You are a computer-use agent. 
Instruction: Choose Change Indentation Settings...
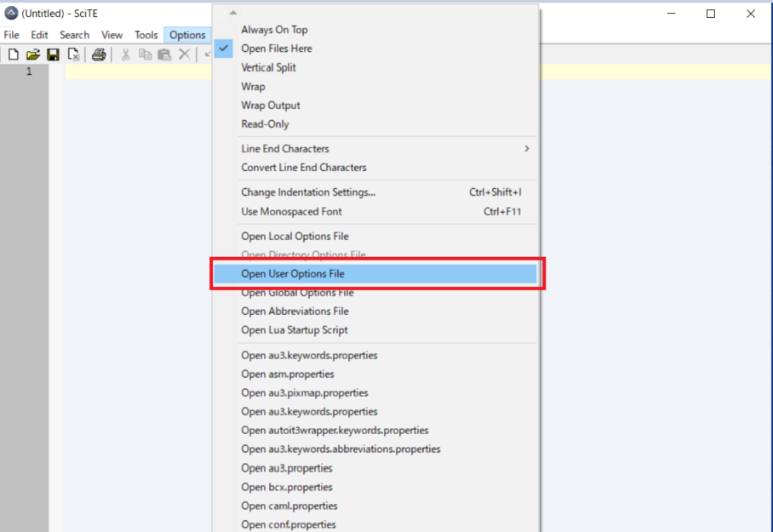[x=307, y=192]
